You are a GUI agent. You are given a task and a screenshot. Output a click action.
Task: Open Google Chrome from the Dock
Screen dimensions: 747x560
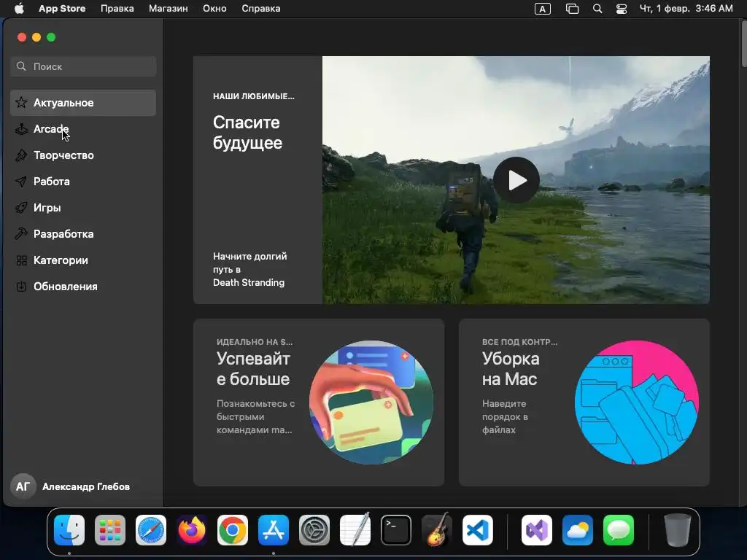[233, 530]
